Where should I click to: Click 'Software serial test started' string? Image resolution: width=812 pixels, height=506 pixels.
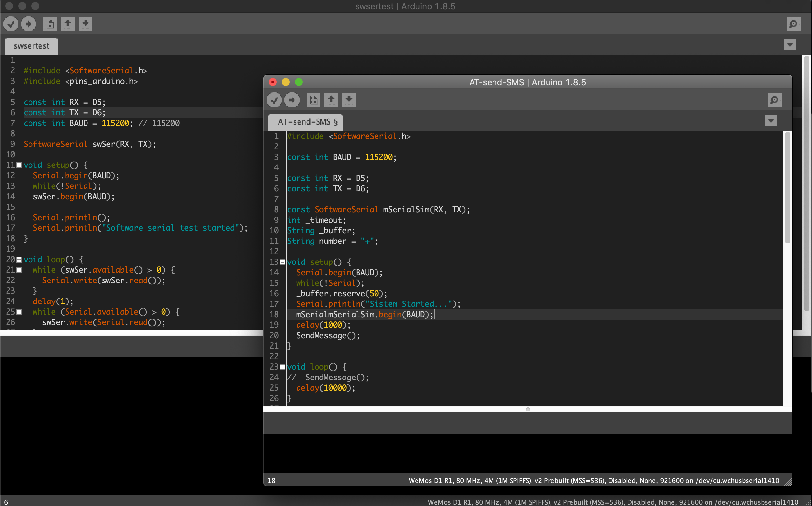[170, 228]
